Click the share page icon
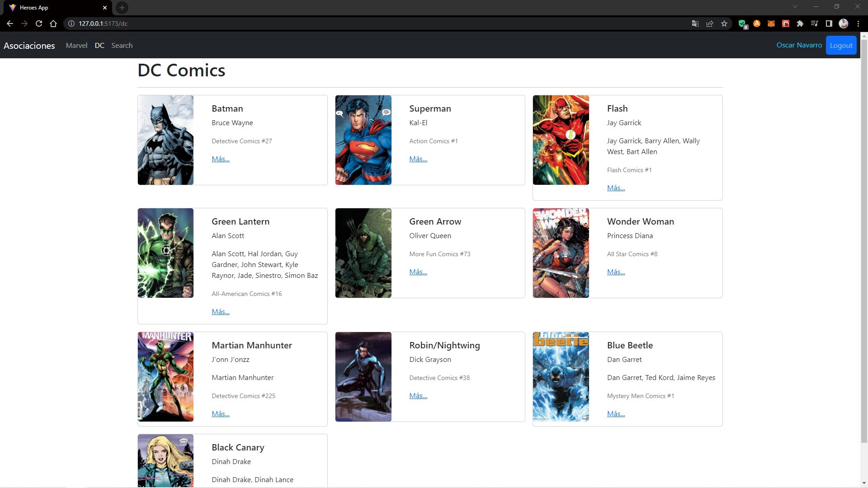 click(710, 23)
